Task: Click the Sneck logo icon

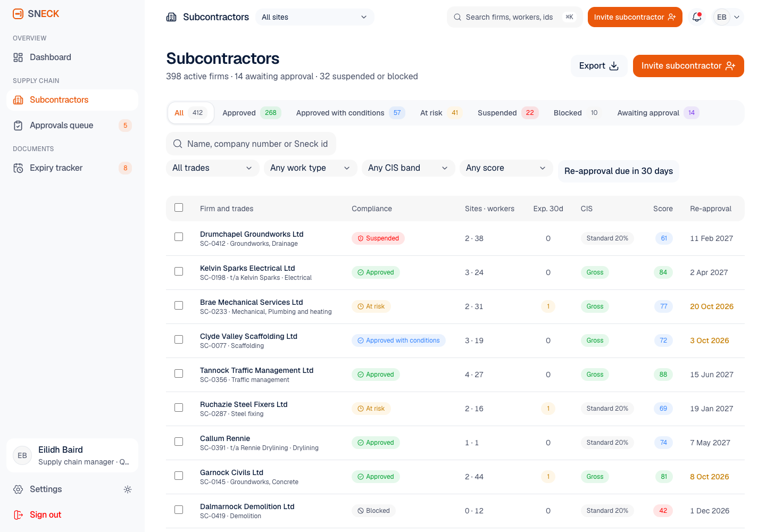Action: coord(18,14)
